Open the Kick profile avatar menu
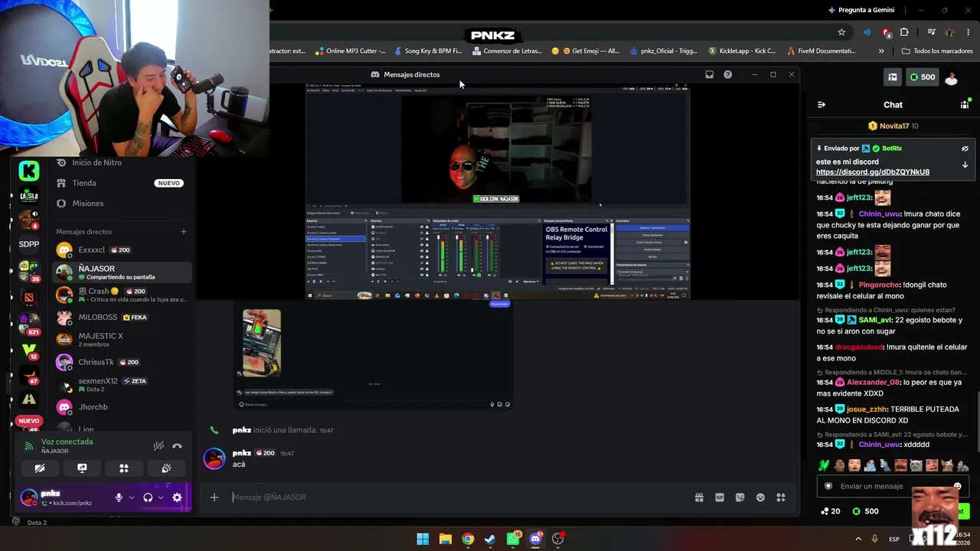 point(952,77)
